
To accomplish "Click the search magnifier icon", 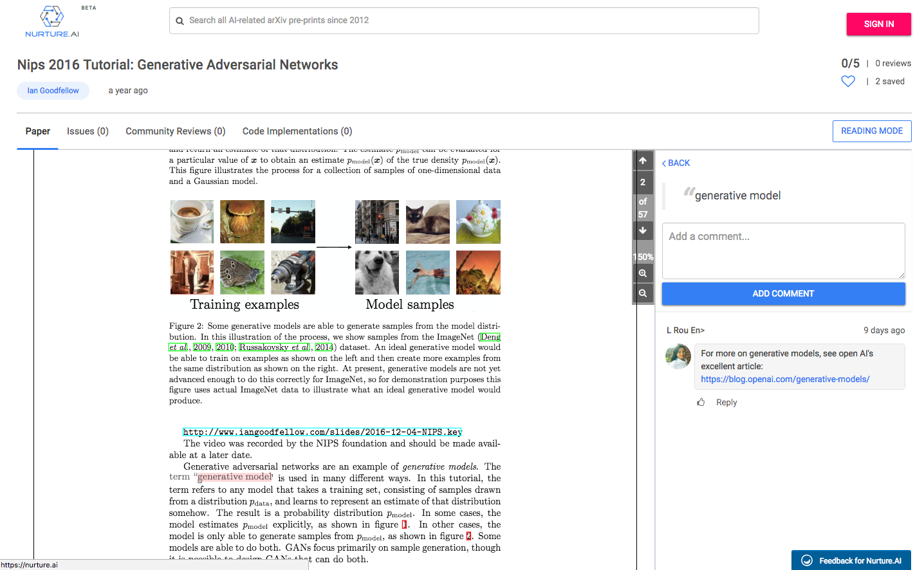I will 180,21.
